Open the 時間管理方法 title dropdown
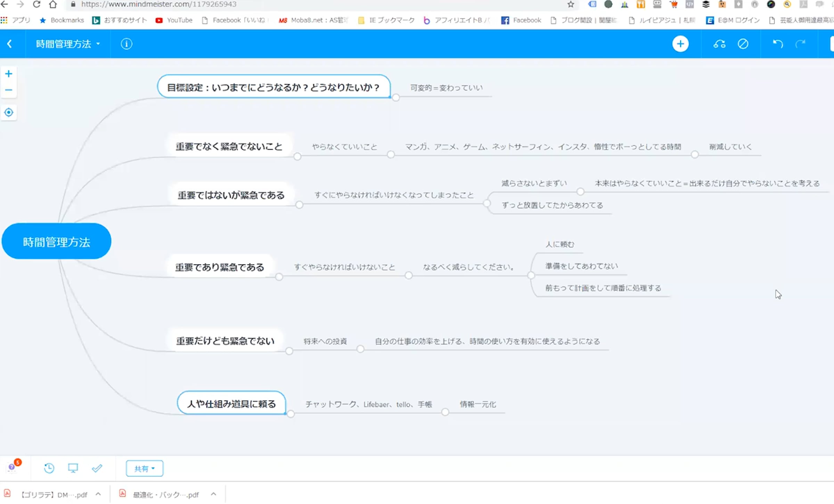 coord(68,44)
